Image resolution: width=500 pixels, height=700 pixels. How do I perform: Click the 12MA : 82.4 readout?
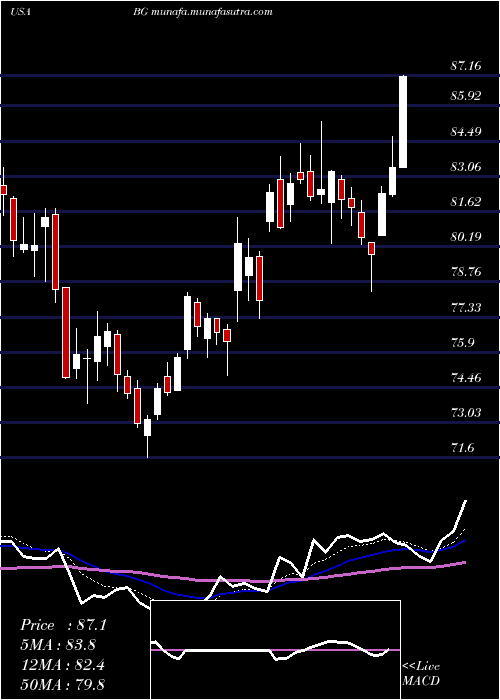(x=63, y=665)
